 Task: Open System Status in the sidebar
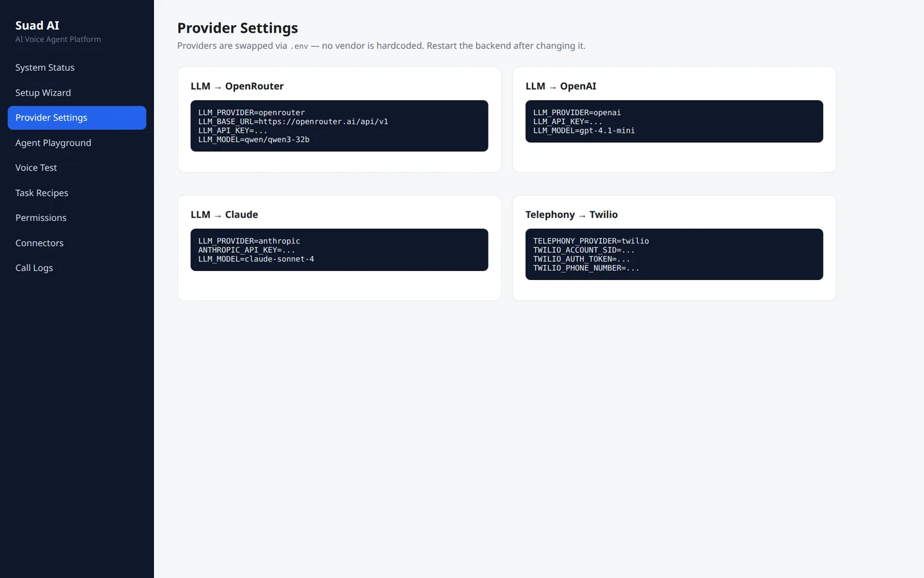[x=77, y=67]
